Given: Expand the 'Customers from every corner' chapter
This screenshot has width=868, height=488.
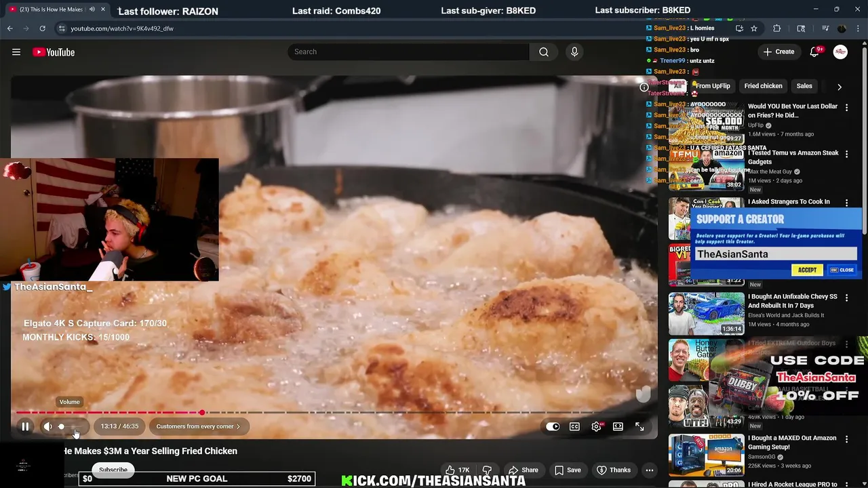Looking at the screenshot, I should pos(198,426).
